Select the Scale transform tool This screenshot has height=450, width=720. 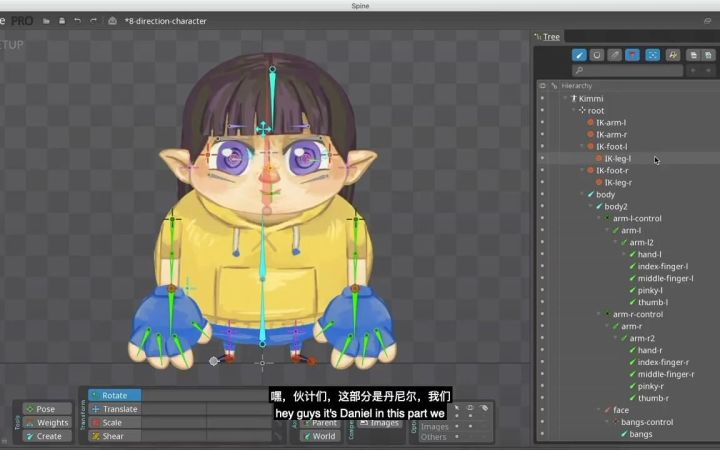[115, 422]
